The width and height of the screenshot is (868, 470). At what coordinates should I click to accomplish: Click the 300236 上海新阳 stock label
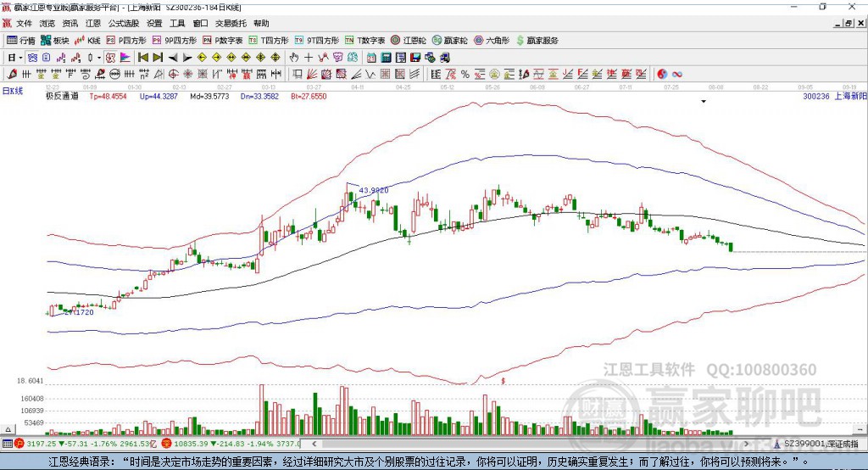835,96
